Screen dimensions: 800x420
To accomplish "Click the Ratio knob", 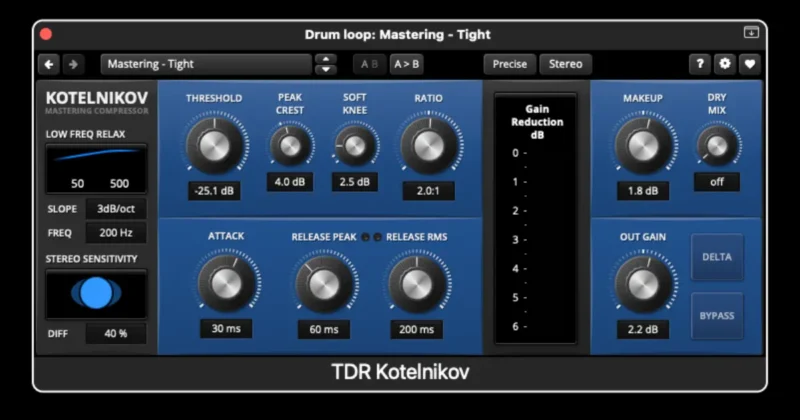I will tap(429, 146).
